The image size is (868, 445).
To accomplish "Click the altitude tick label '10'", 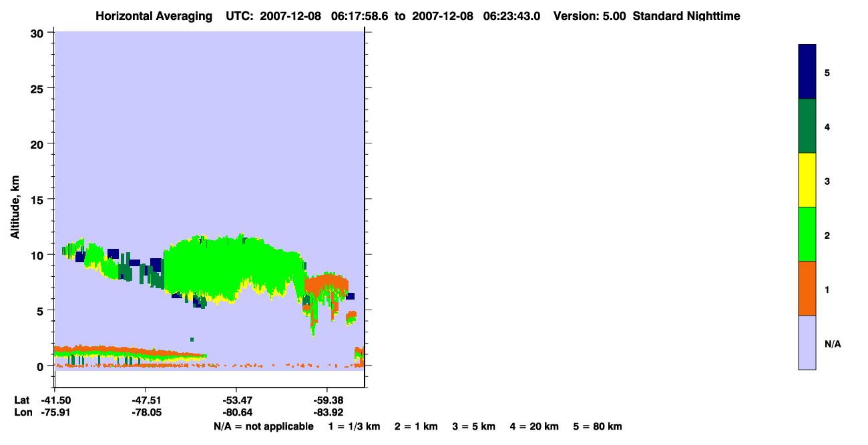I will tap(38, 255).
